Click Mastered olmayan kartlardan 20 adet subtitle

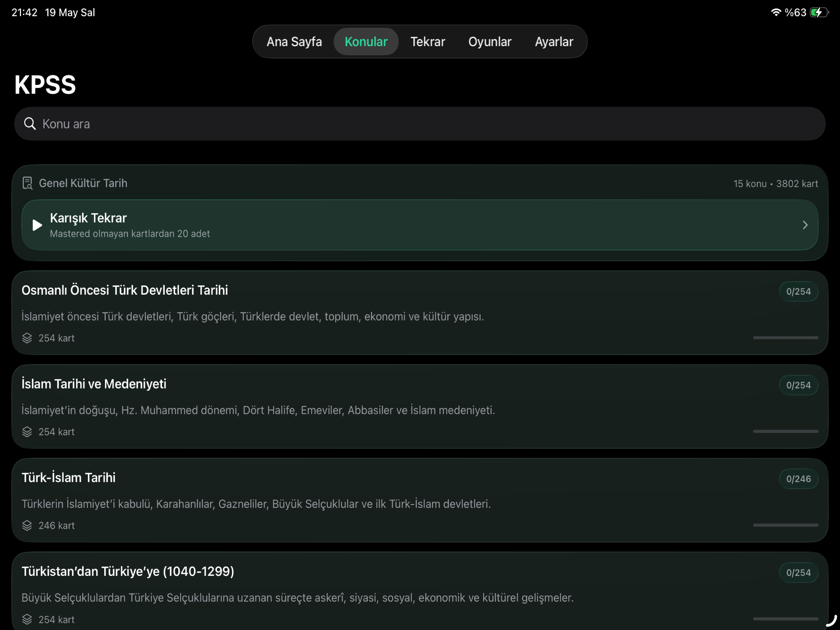[130, 234]
